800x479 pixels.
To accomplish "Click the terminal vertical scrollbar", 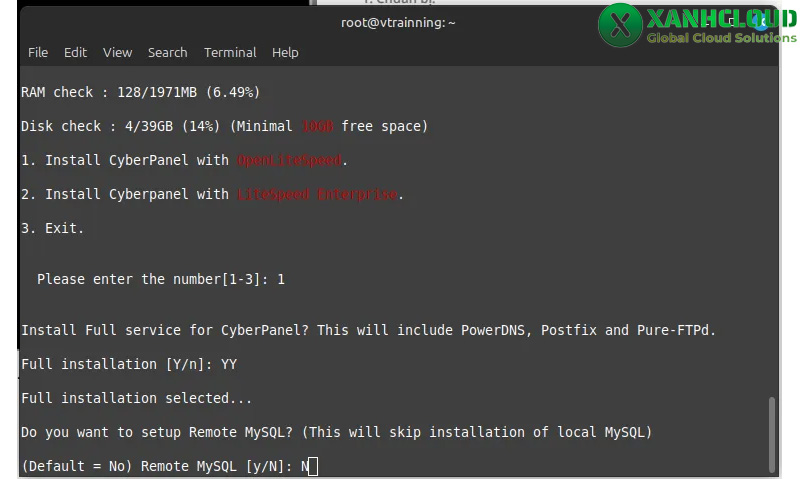I will [x=772, y=435].
